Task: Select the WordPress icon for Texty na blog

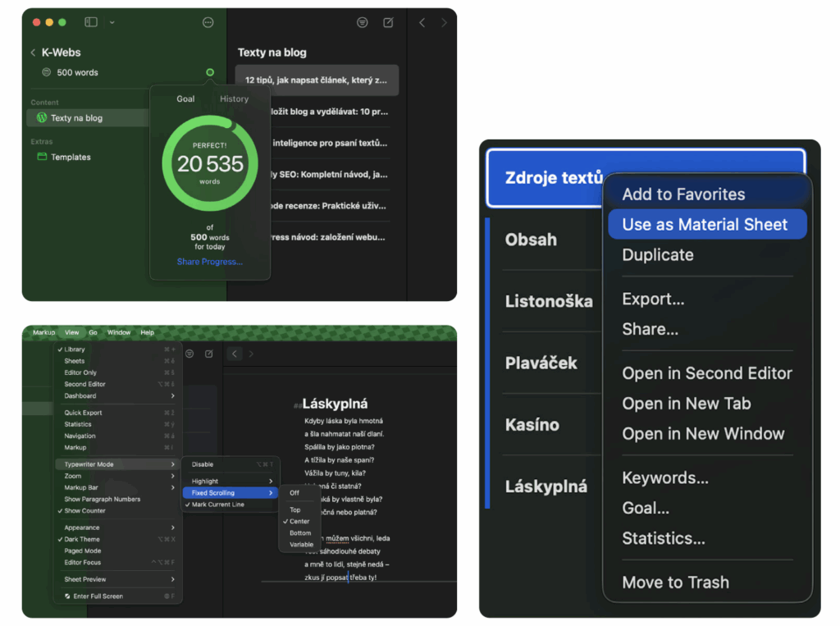Action: (42, 118)
